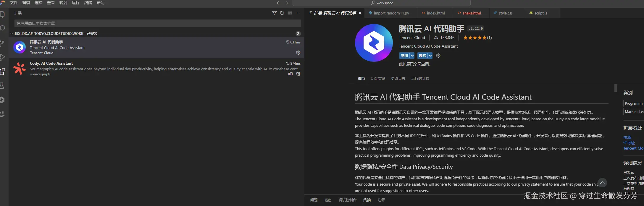Viewport: 644px width, 206px height.
Task: Select the 运行时状态 tab
Action: click(x=420, y=79)
